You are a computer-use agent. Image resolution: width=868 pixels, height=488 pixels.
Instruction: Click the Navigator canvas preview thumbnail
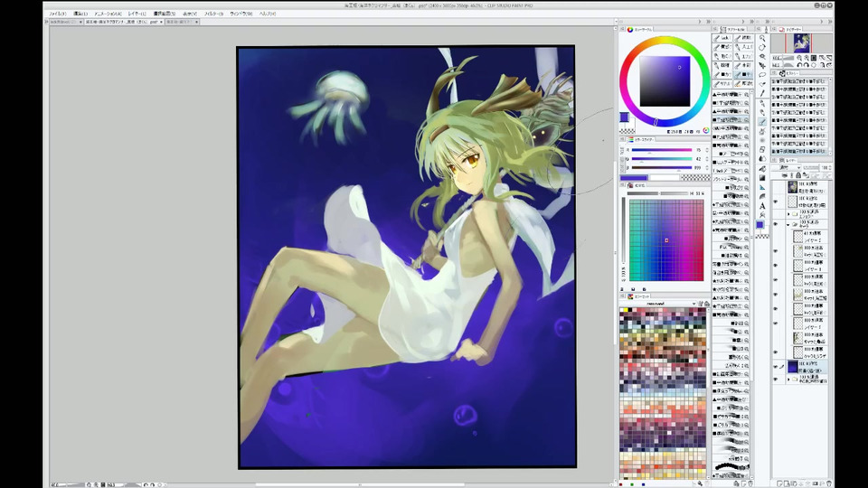click(800, 42)
